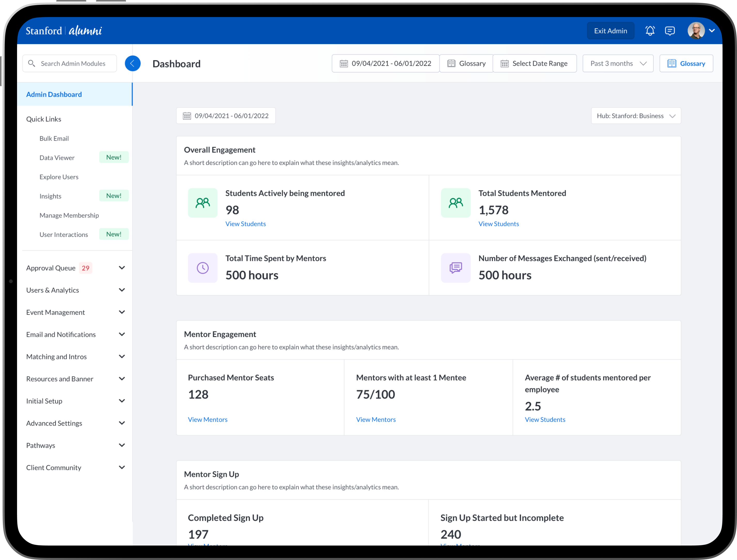Open the messages chat icon
This screenshot has height=560, width=737.
coord(670,31)
